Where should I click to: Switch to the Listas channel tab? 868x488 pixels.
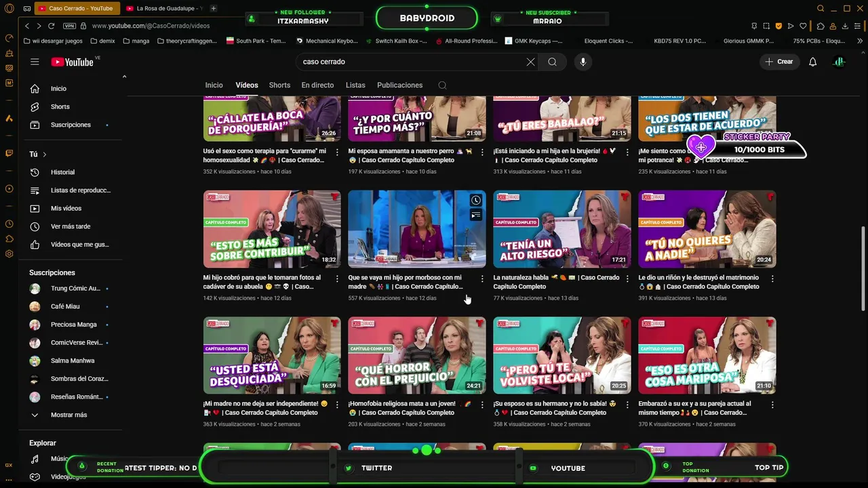(x=355, y=85)
